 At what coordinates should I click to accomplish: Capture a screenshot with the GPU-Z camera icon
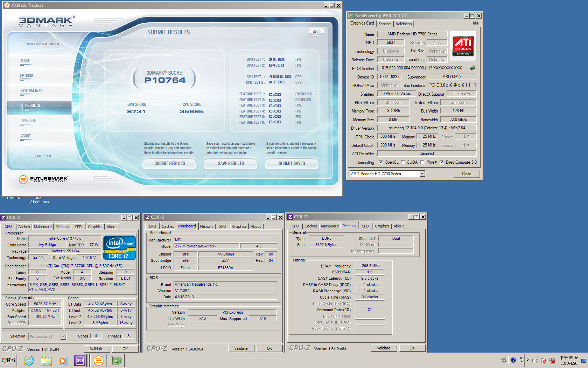pos(475,23)
